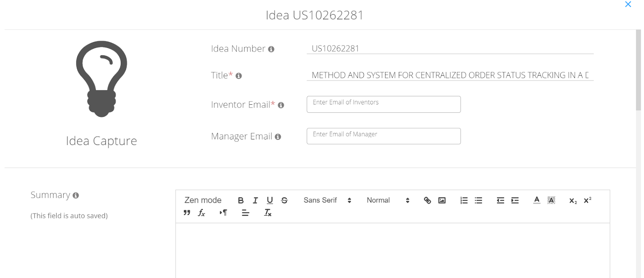The width and height of the screenshot is (644, 278).
Task: Toggle strikethrough formatting in Summary editor
Action: (x=285, y=200)
